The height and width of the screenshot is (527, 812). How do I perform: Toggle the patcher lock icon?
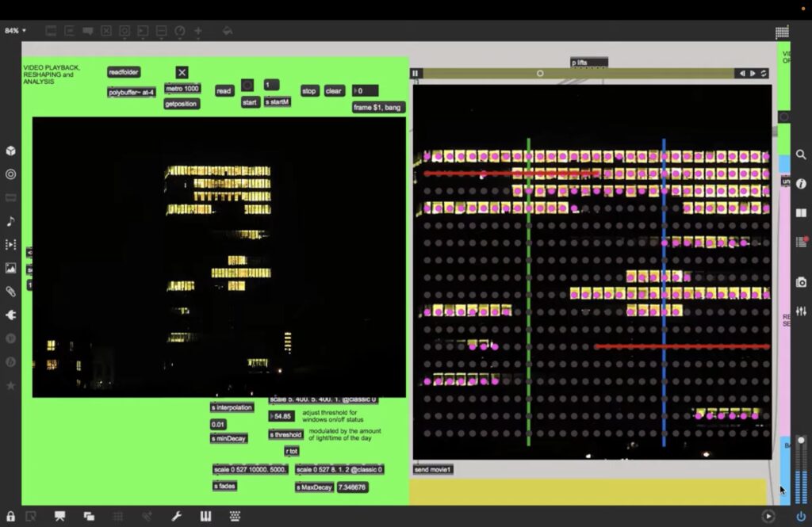(11, 516)
